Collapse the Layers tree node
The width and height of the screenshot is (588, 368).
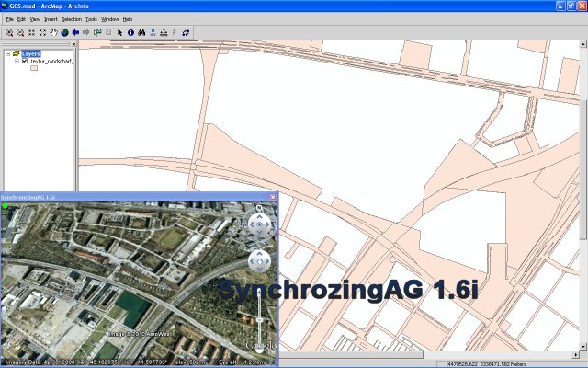pyautogui.click(x=7, y=53)
